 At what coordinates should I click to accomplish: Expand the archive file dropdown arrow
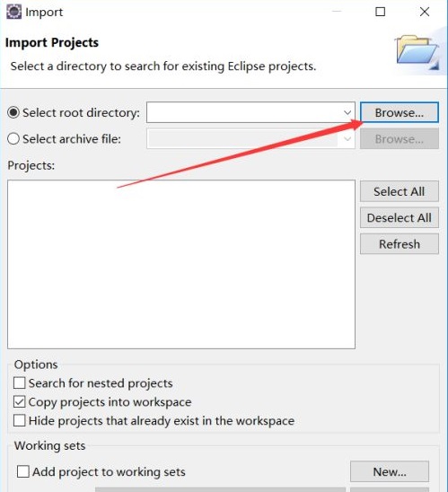point(347,138)
